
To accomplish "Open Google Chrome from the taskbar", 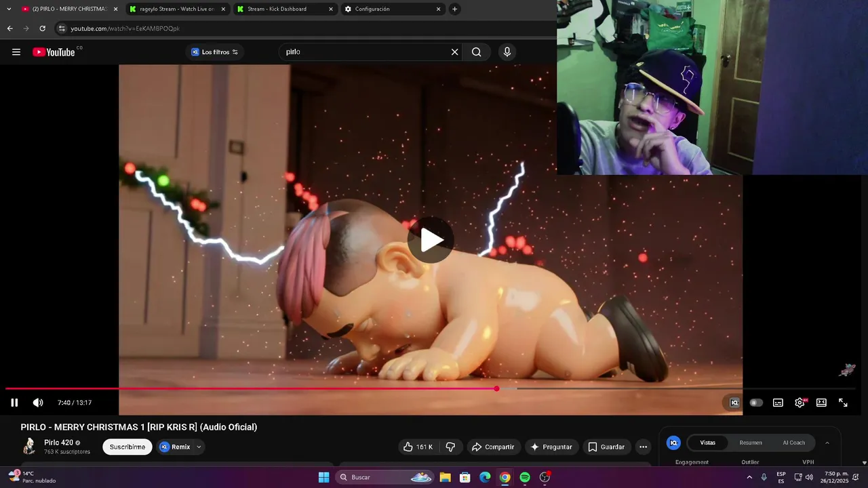I will pos(505,477).
